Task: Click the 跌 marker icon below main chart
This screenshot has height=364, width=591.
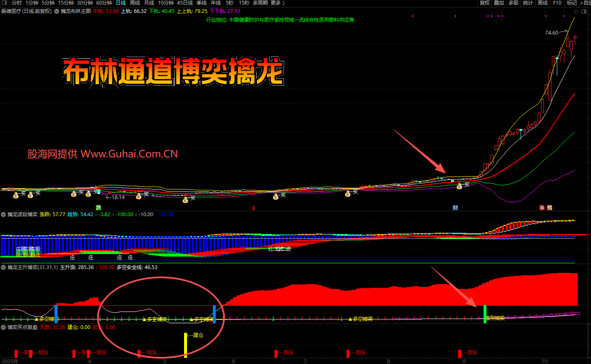Action: pos(99,207)
